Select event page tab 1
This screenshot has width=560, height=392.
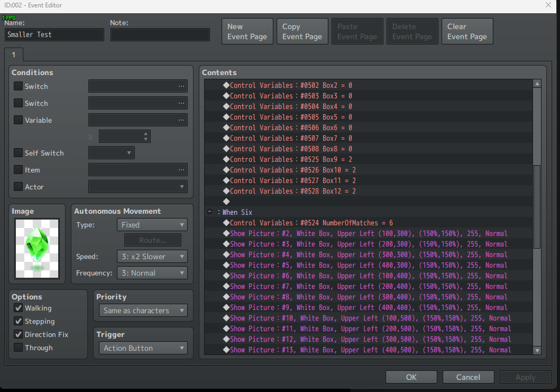click(14, 54)
